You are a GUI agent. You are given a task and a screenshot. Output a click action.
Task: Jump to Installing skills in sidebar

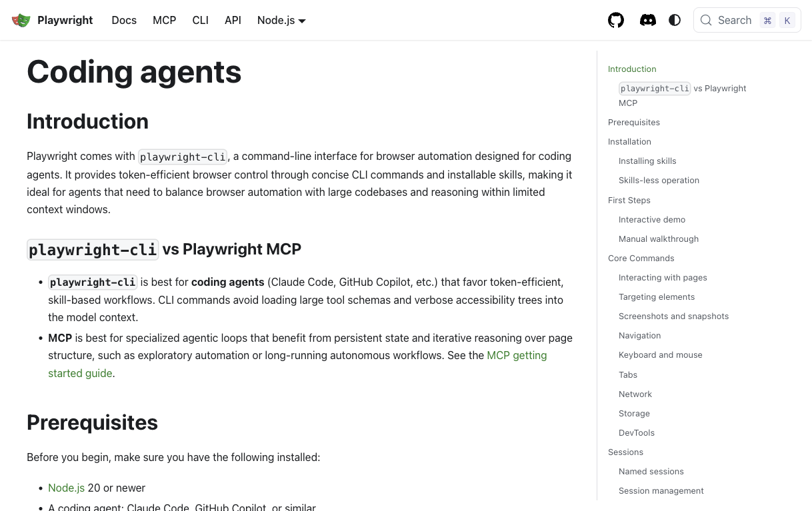point(647,161)
